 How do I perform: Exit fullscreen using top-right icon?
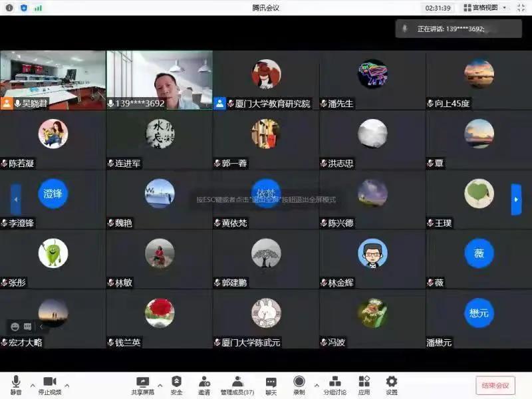pyautogui.click(x=521, y=8)
